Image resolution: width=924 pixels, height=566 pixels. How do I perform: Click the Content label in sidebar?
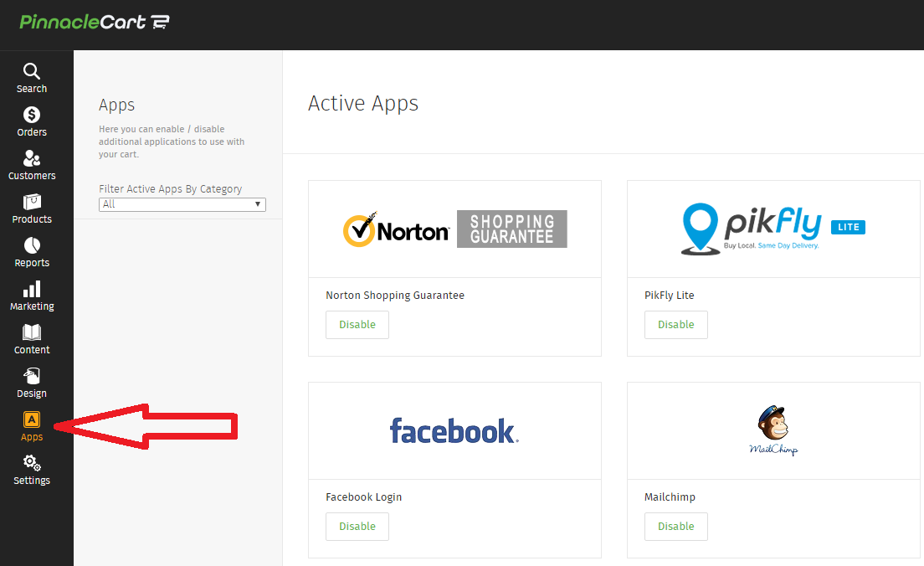(x=32, y=350)
